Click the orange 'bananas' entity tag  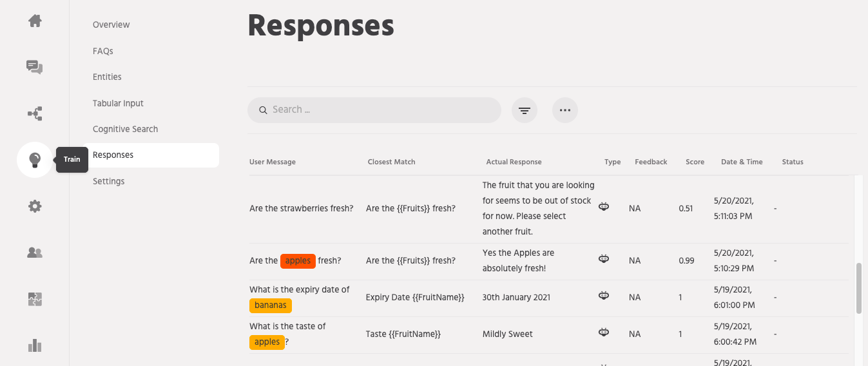pyautogui.click(x=270, y=305)
